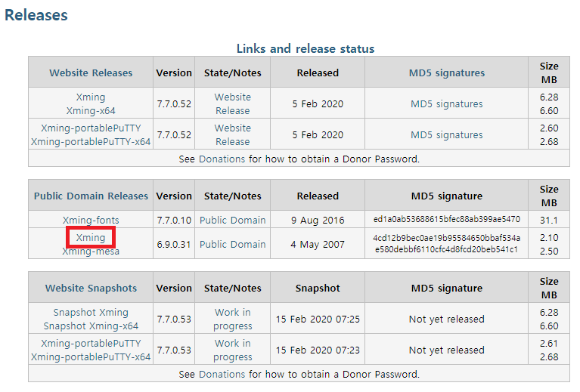This screenshot has width=580, height=392.
Task: Open MD5 signatures link for Xming 7.7.0.52
Action: point(446,104)
